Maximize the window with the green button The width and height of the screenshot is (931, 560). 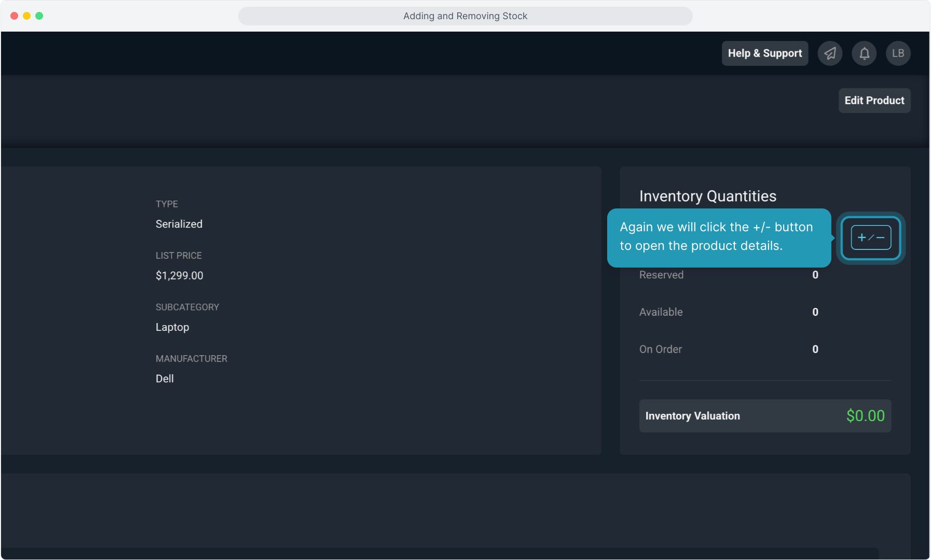39,16
